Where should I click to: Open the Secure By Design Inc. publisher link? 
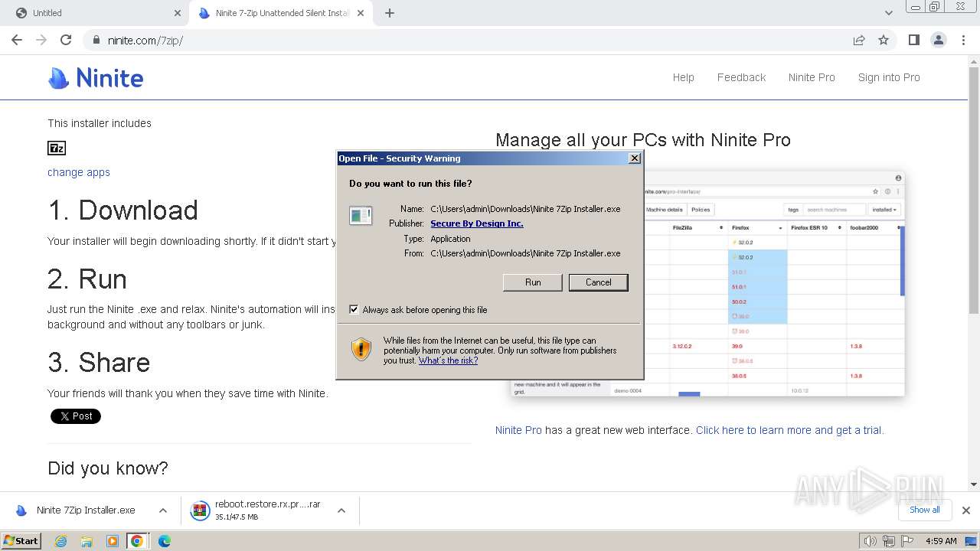tap(477, 223)
